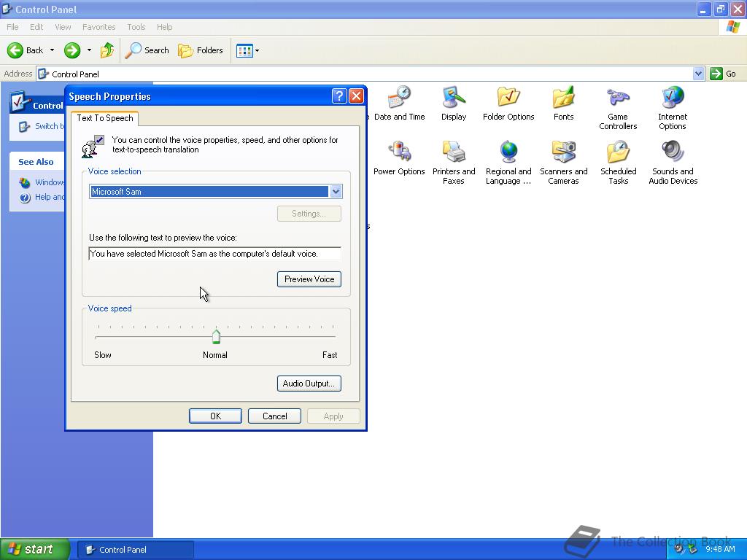
Task: Open the address bar dropdown arrow
Action: [698, 74]
